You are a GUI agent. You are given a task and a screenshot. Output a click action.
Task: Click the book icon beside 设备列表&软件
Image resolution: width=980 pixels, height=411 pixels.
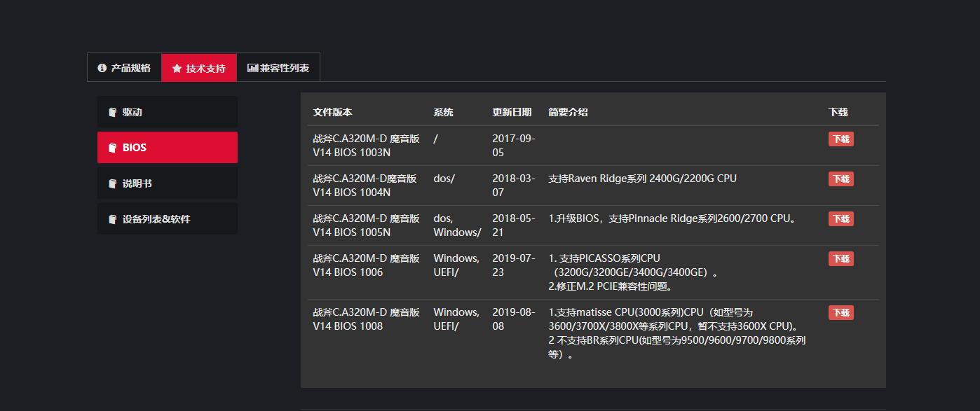tap(113, 218)
